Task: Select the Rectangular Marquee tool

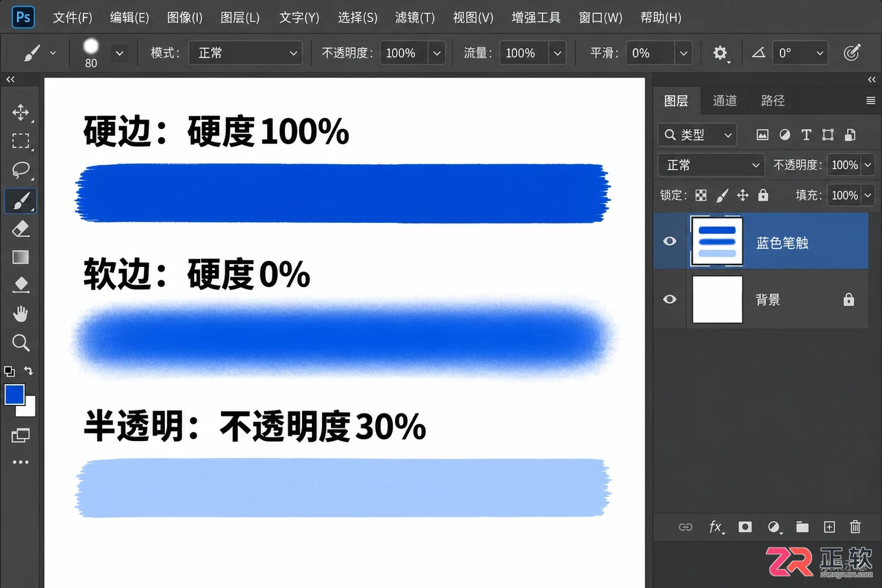Action: tap(20, 141)
